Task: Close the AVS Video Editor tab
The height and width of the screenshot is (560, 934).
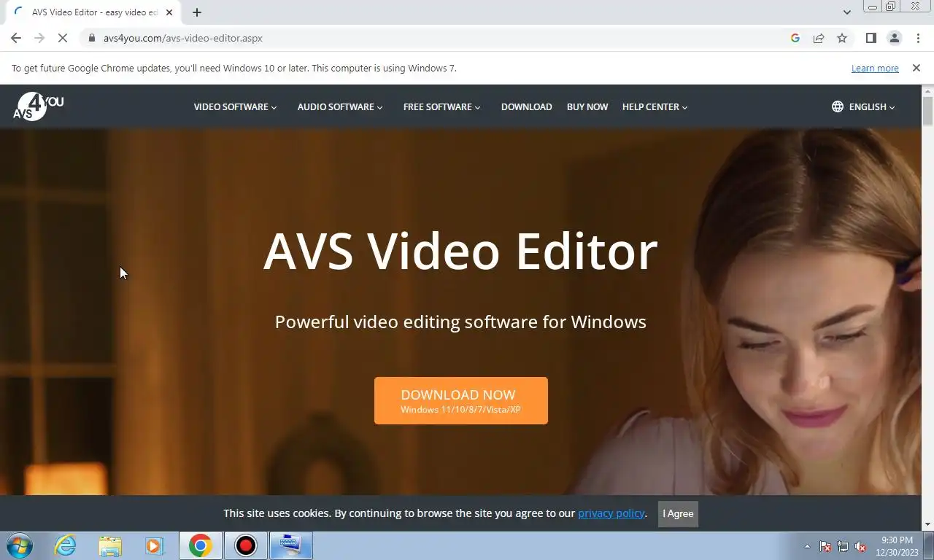Action: (x=169, y=12)
